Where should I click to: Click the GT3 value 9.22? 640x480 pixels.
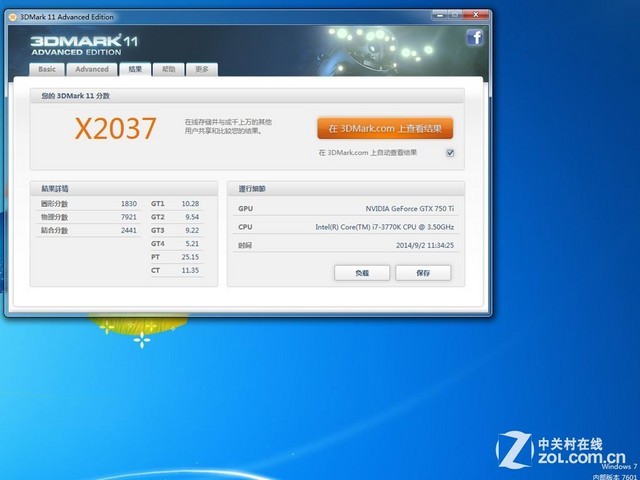tap(192, 231)
